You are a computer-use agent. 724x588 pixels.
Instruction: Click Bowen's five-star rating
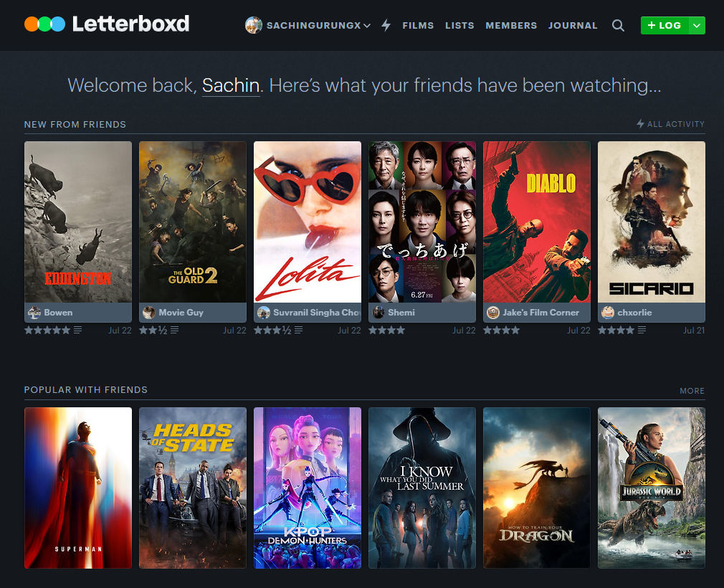tap(47, 331)
